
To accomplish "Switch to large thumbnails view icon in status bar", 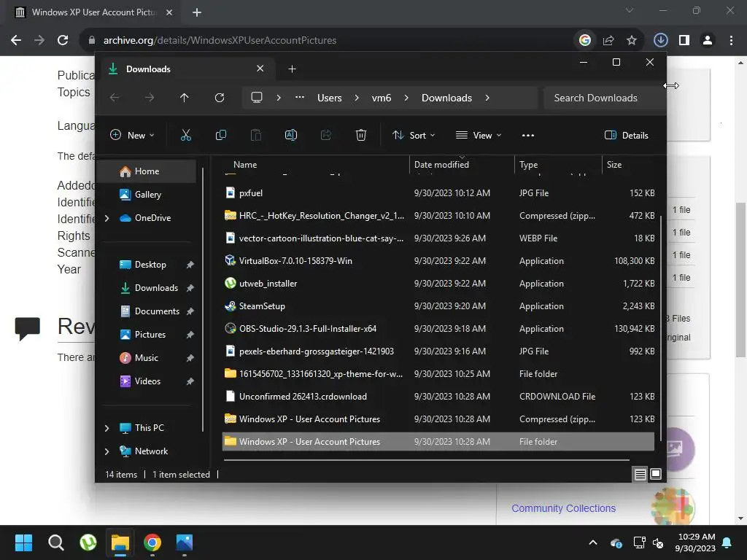I will click(656, 474).
